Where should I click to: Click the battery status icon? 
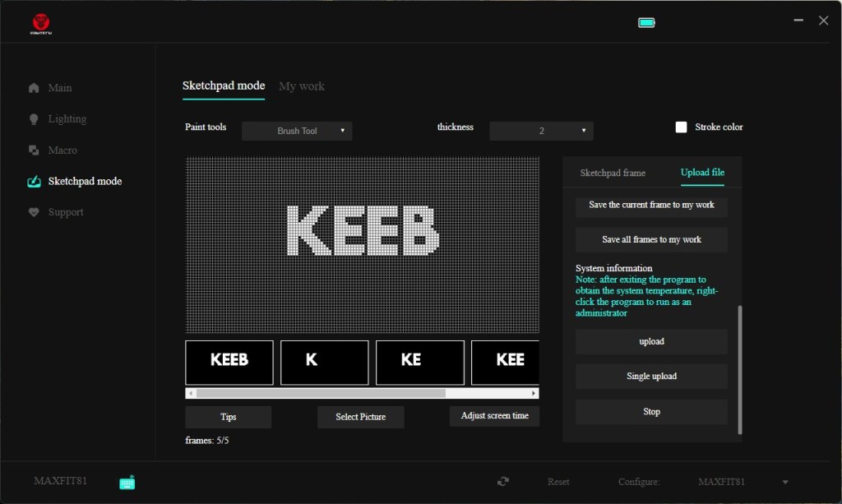tap(646, 22)
